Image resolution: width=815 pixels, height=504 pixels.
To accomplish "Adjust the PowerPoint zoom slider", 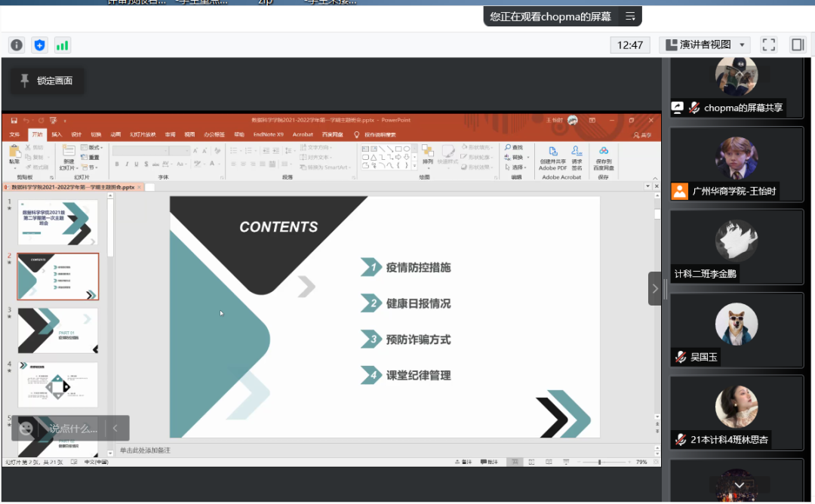I will 600,462.
